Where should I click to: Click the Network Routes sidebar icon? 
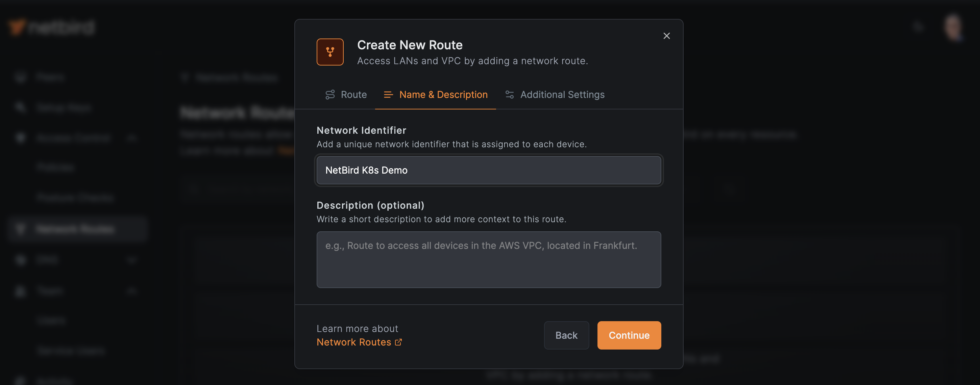click(20, 229)
